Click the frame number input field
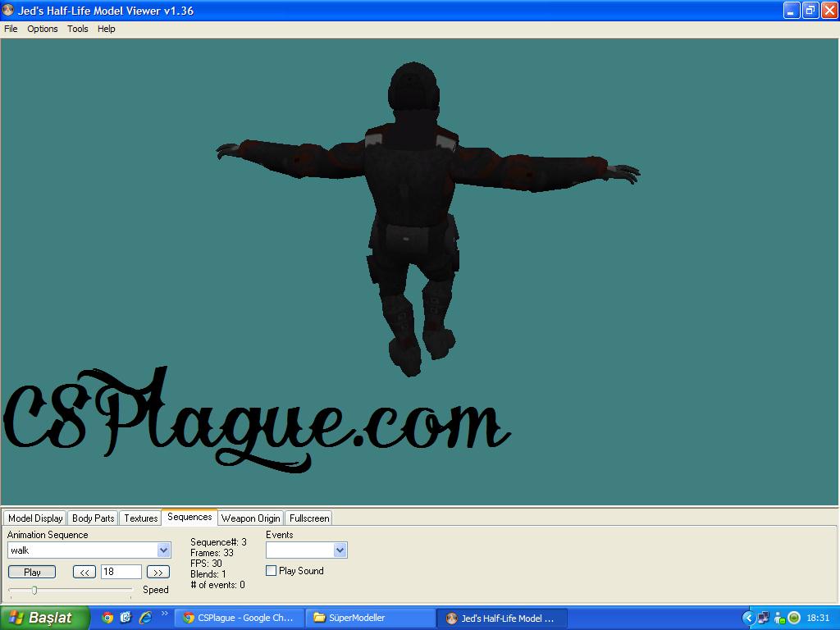840x630 pixels. pyautogui.click(x=121, y=573)
